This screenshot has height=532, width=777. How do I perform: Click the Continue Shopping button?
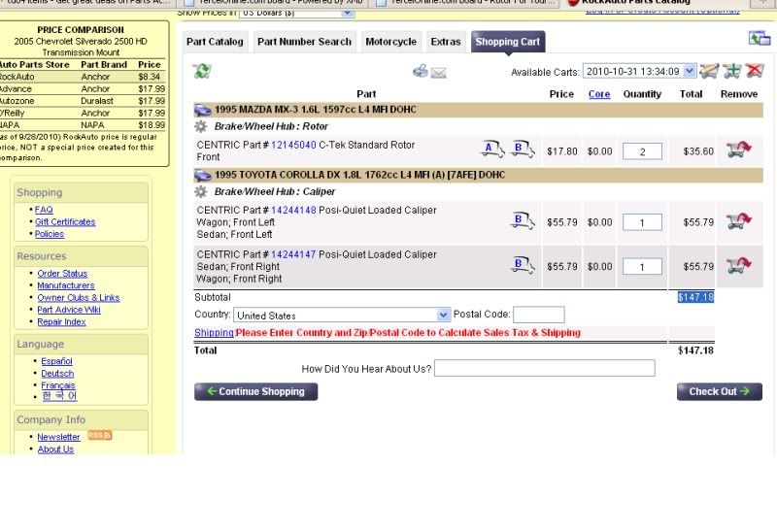(x=255, y=391)
